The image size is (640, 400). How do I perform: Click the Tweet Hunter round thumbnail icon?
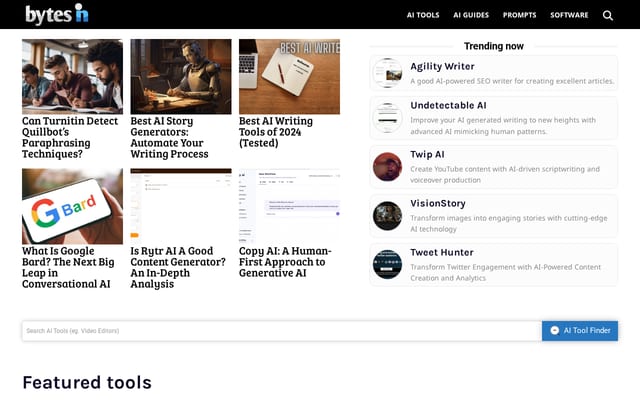pyautogui.click(x=387, y=265)
